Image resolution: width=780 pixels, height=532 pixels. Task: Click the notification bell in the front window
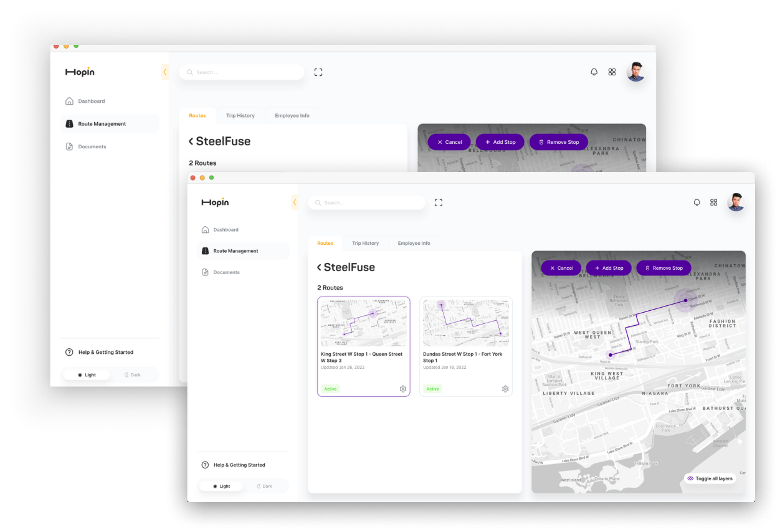click(697, 202)
